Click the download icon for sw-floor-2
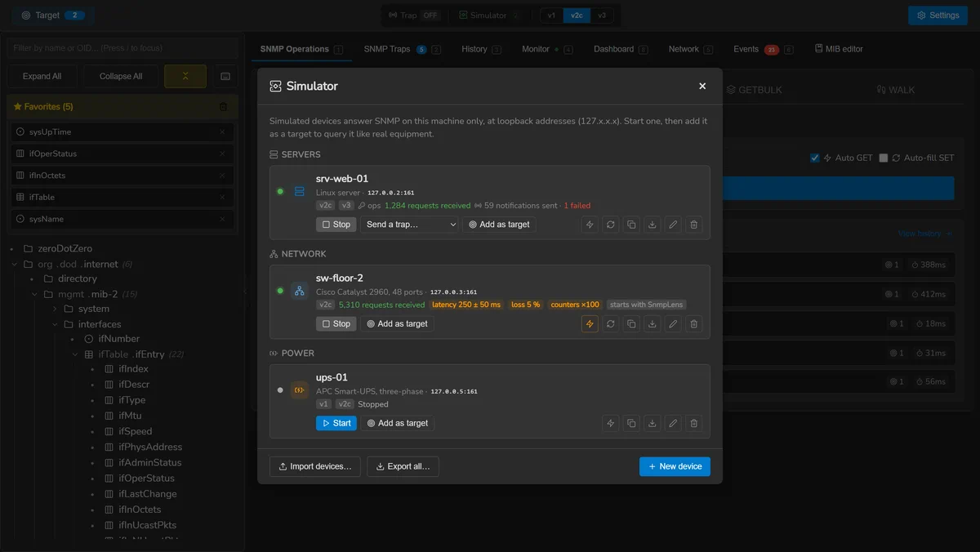Image resolution: width=980 pixels, height=552 pixels. (652, 324)
